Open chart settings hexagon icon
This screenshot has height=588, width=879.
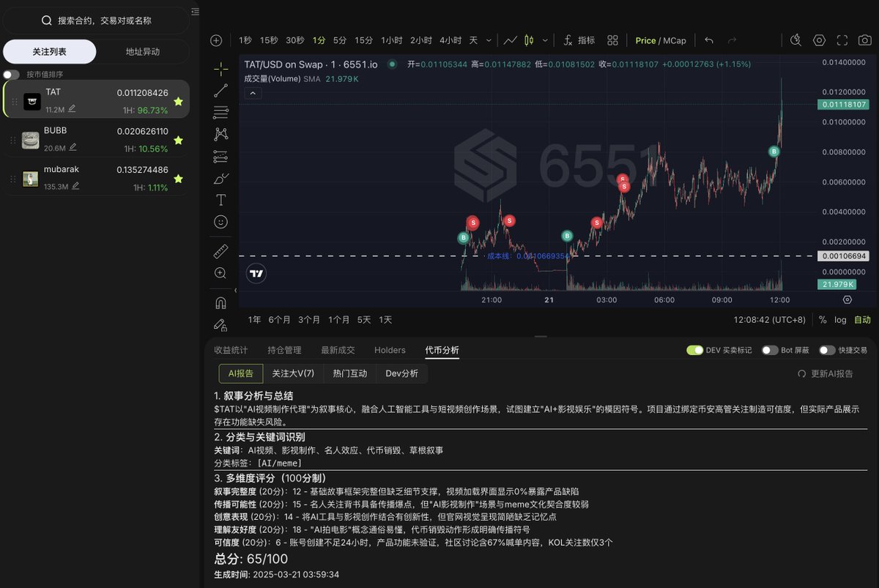pos(819,40)
